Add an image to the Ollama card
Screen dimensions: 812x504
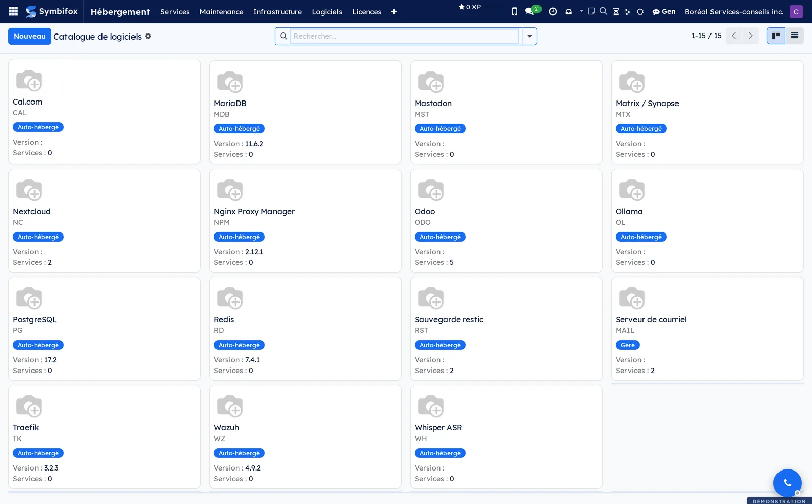[632, 190]
